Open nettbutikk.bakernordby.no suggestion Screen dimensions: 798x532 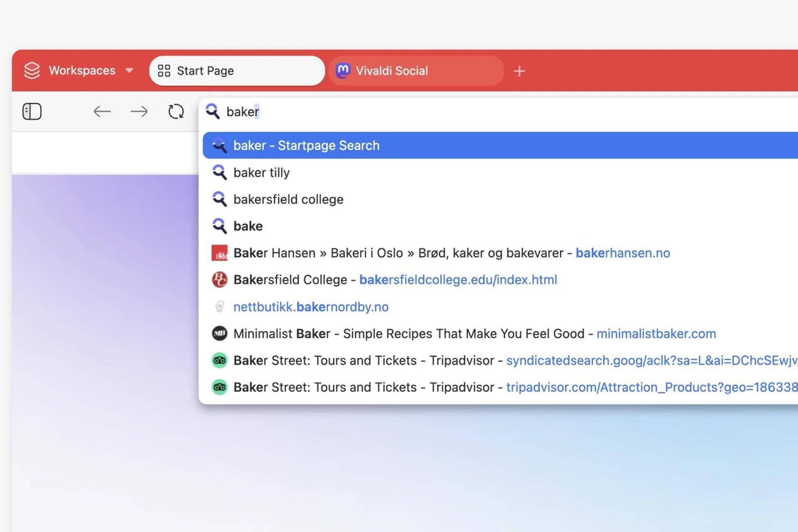[x=311, y=307]
